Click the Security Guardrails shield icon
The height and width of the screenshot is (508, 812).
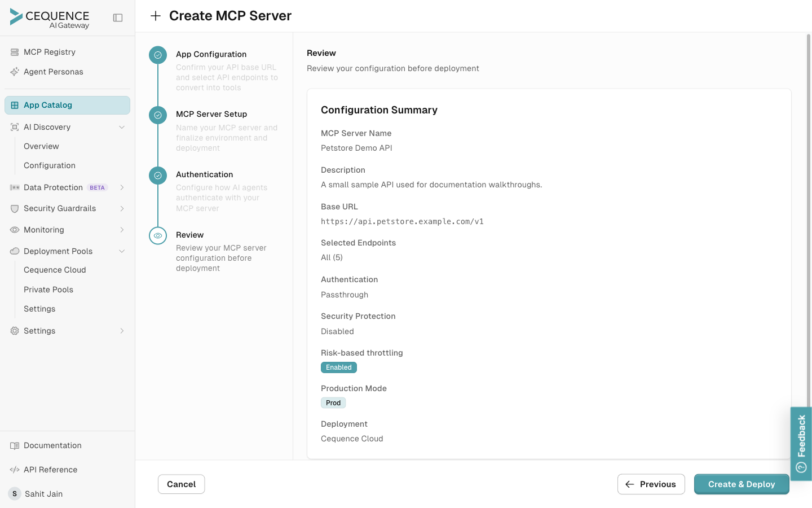15,208
